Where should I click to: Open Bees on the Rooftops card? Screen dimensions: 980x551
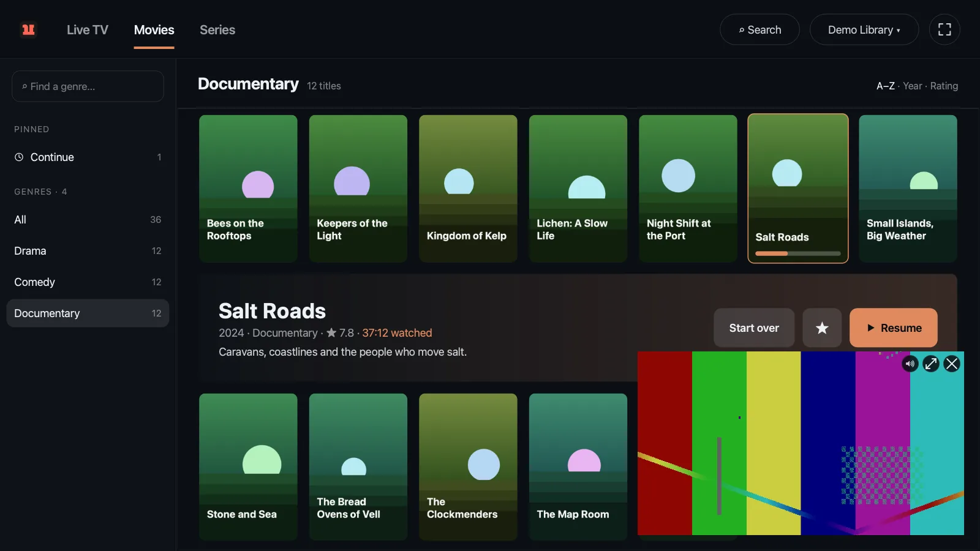(248, 189)
